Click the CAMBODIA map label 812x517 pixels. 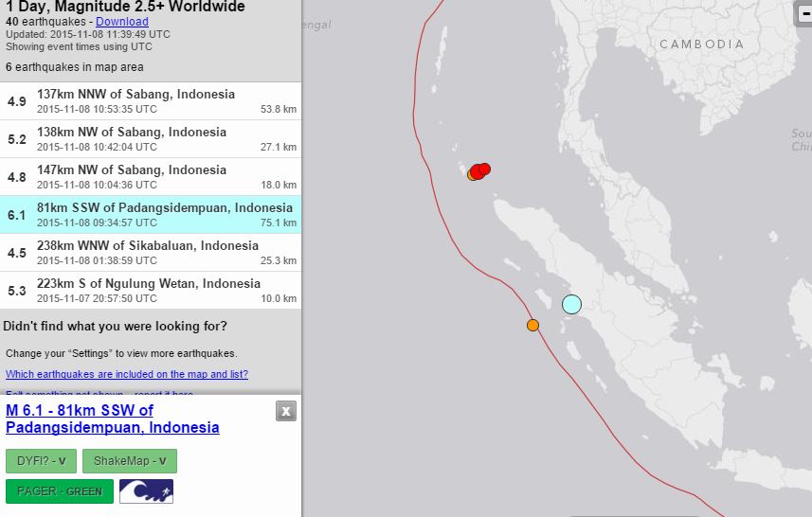click(x=702, y=45)
